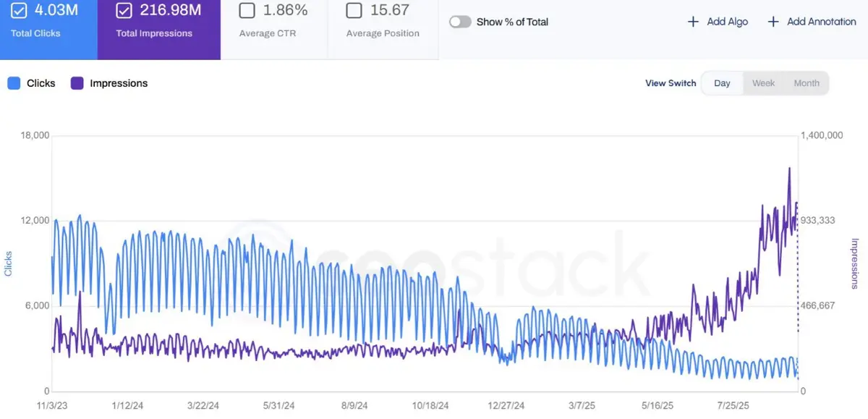This screenshot has width=868, height=419.
Task: Switch chart view to Day
Action: [x=722, y=83]
